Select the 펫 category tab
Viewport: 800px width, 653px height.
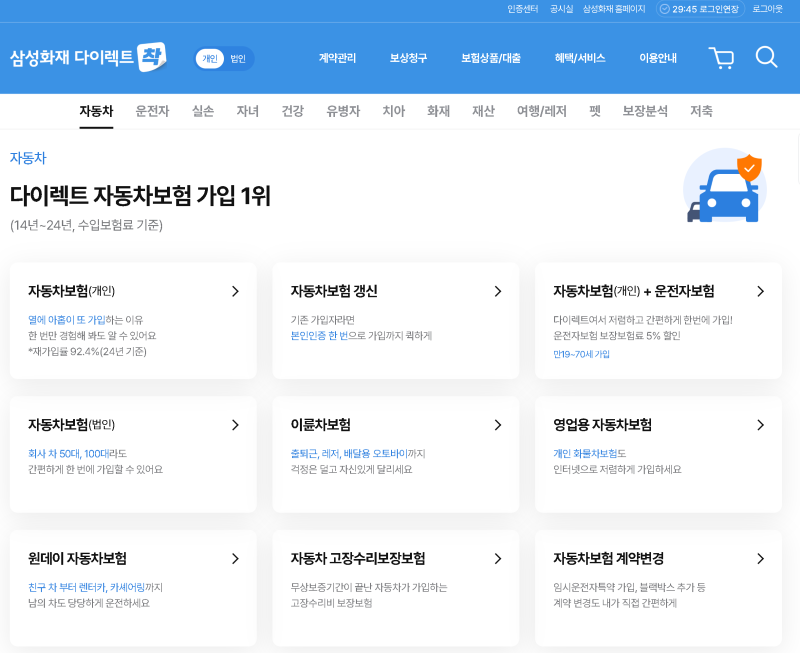(x=595, y=111)
